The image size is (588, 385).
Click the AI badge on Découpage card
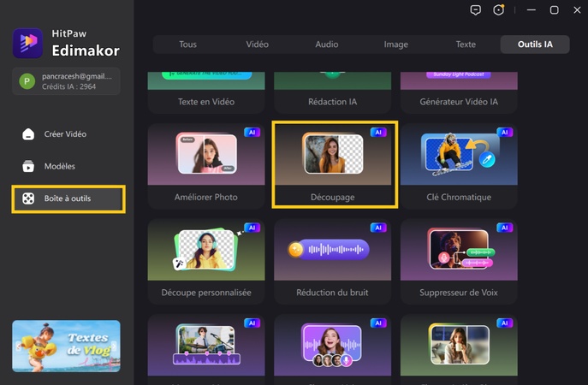tap(378, 133)
